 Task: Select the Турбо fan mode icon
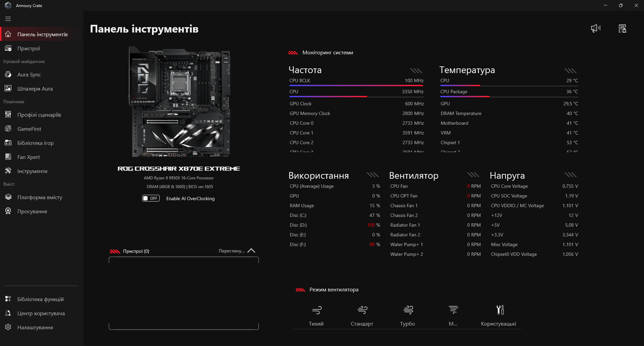click(408, 310)
